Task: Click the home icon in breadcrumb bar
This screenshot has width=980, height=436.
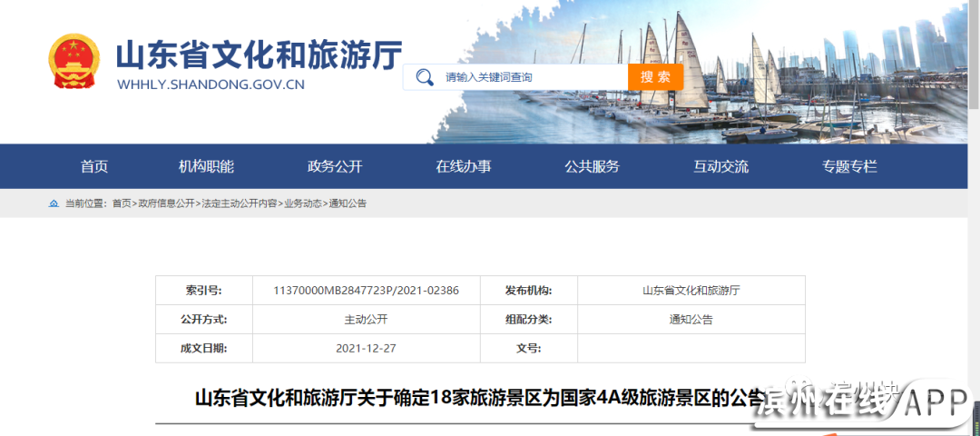Action: (x=54, y=203)
